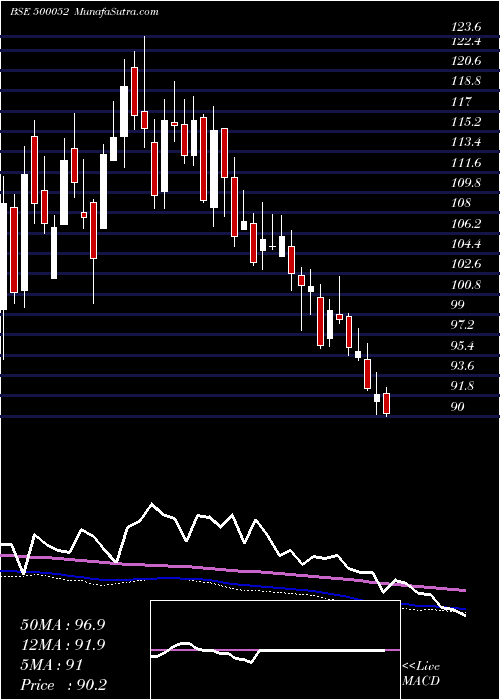Screen dimensions: 500x700
Task: Click the 113.4 price axis label
Action: point(467,142)
